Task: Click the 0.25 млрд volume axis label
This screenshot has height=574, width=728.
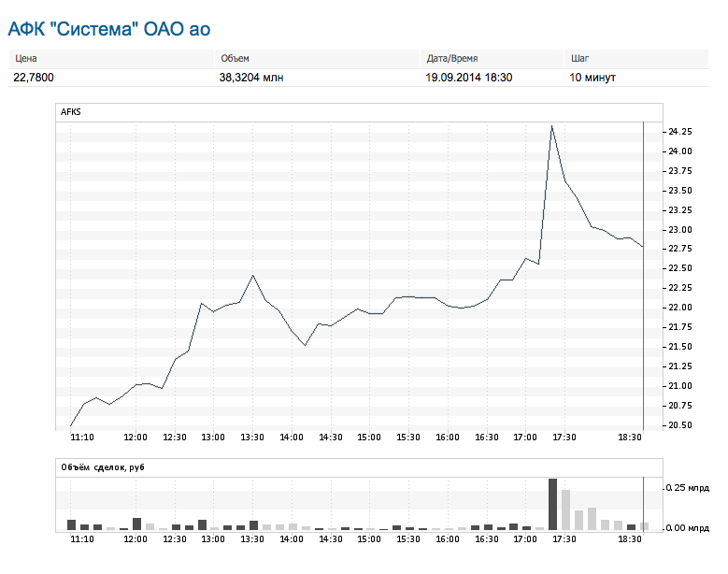Action: (x=688, y=487)
